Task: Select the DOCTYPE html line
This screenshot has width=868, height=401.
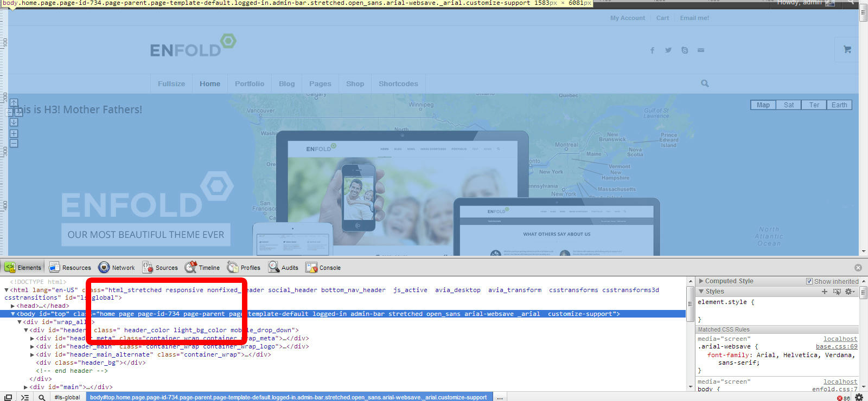Action: tap(38, 282)
